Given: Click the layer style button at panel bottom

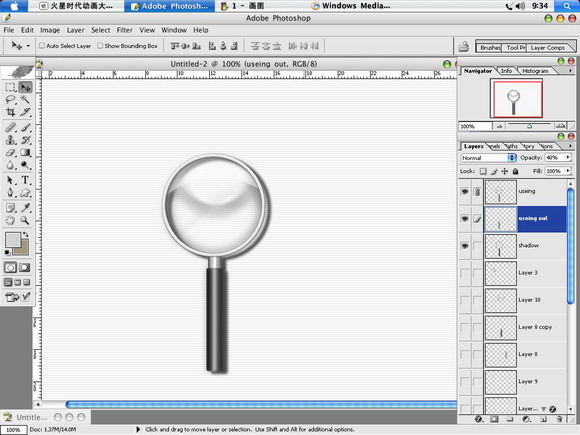Looking at the screenshot, I should pos(479,419).
